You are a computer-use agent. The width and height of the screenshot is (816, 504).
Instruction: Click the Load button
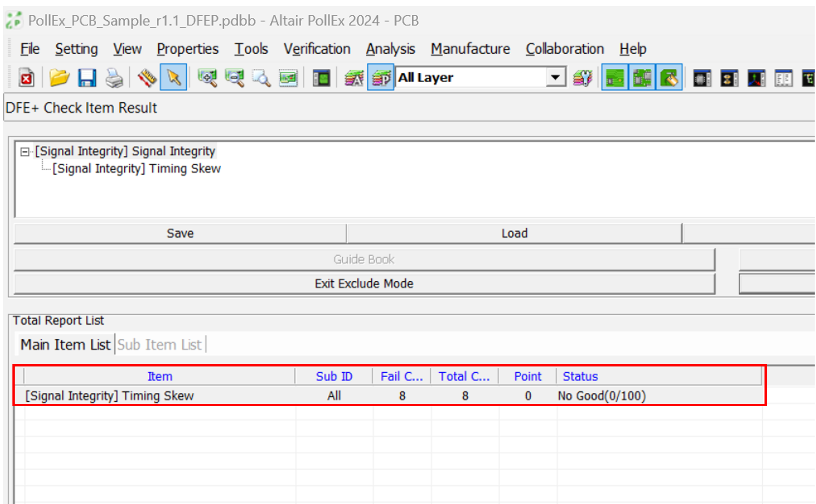[514, 233]
